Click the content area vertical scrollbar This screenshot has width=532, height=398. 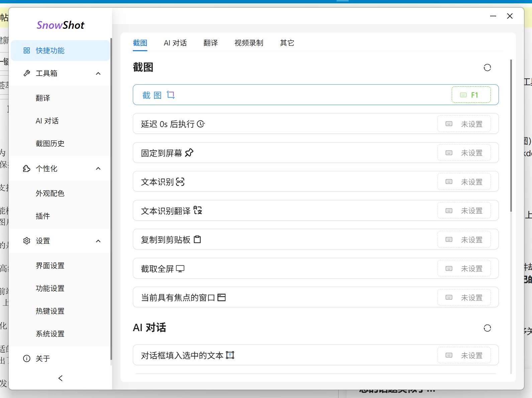tap(511, 135)
